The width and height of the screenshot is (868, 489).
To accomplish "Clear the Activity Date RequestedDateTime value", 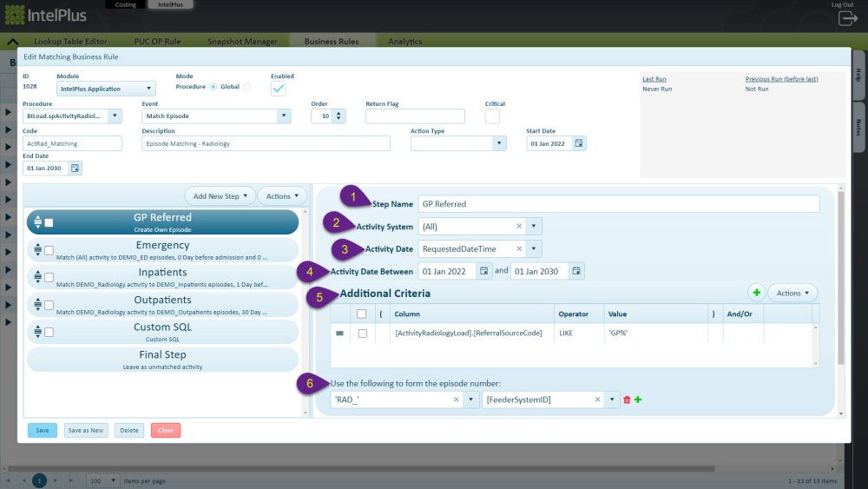I will (x=519, y=248).
